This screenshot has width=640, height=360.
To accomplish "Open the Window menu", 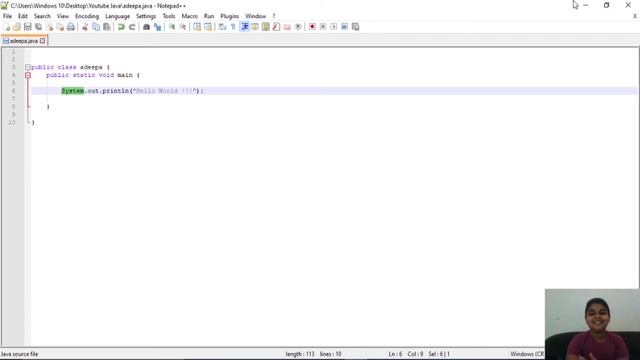I will tap(256, 16).
